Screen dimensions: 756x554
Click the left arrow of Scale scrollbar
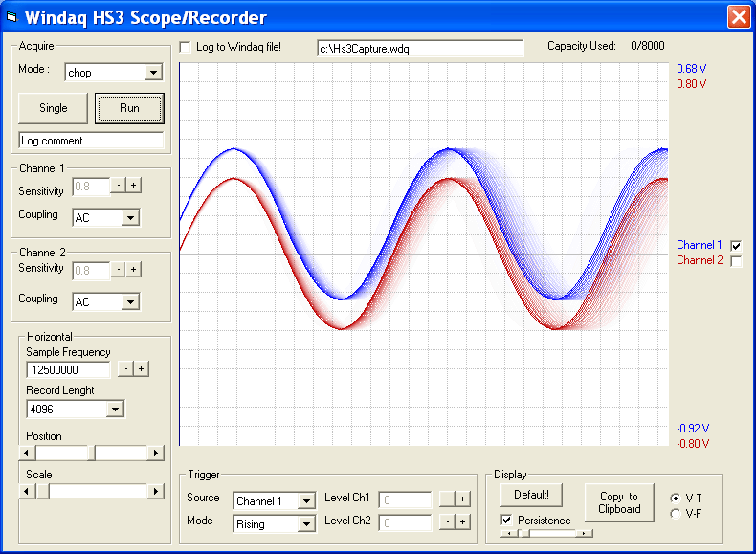tap(27, 491)
